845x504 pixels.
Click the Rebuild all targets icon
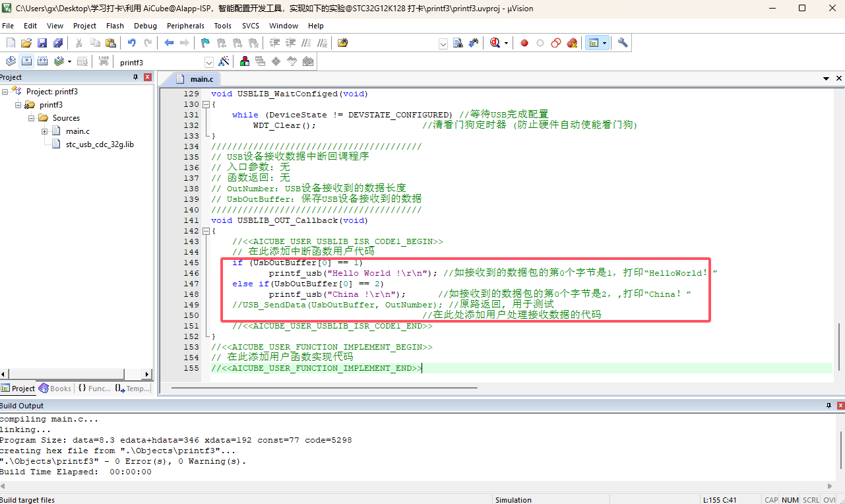pos(42,61)
